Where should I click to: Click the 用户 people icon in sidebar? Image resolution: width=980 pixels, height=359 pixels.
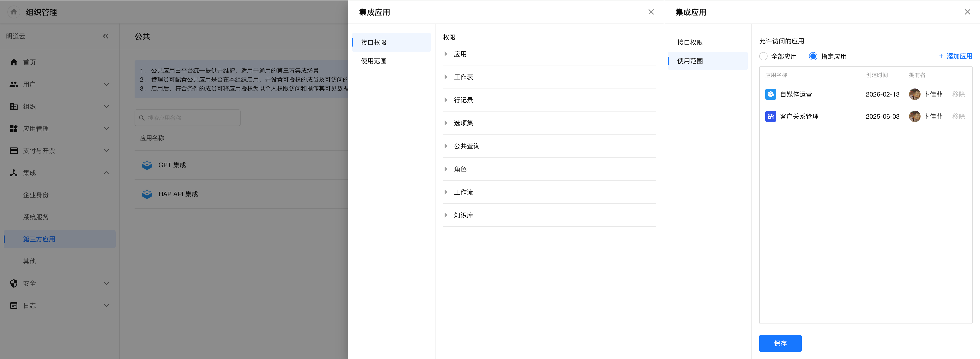(14, 84)
